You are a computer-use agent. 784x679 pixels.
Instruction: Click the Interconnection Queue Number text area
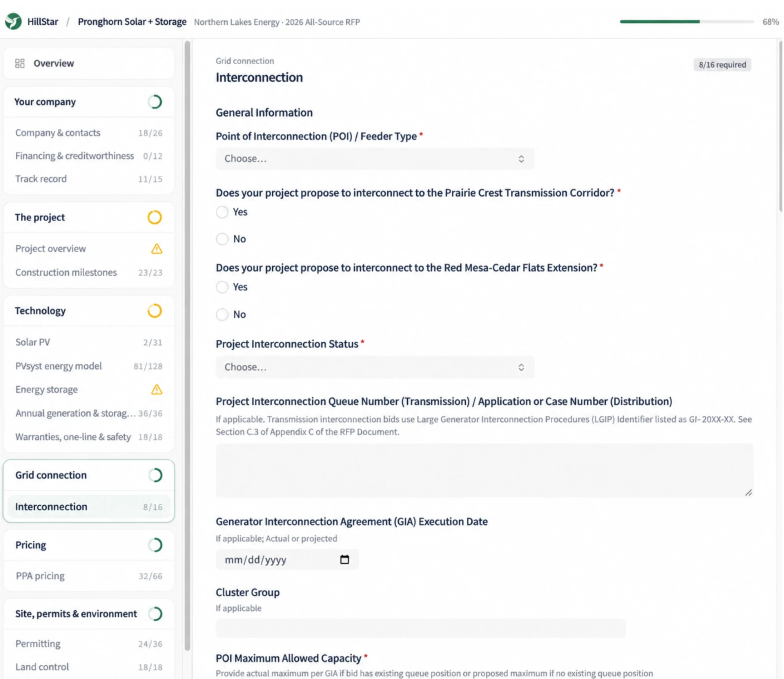[x=484, y=470]
